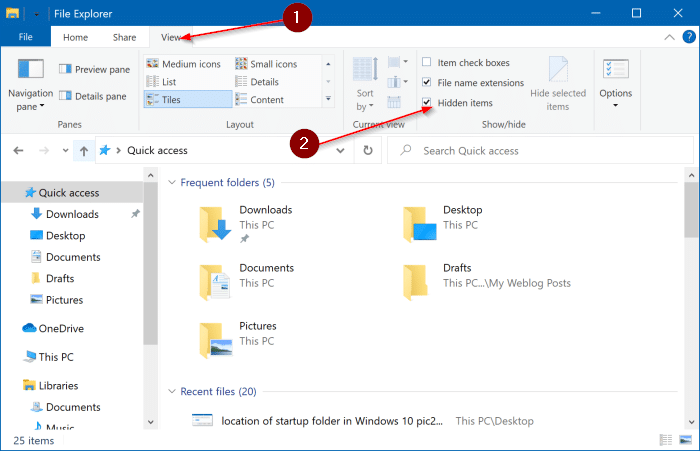This screenshot has width=700, height=451.
Task: Select the Desktop folder tile
Action: point(442,224)
